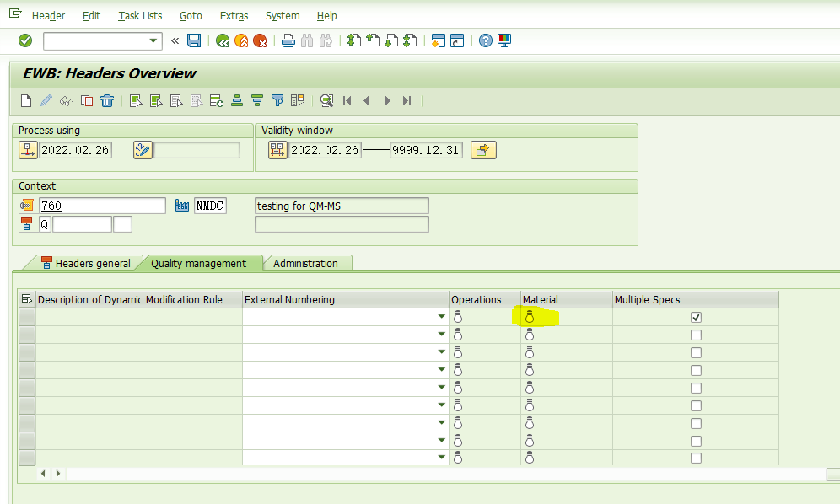The image size is (840, 504).
Task: Open the Extras menu
Action: click(x=234, y=16)
